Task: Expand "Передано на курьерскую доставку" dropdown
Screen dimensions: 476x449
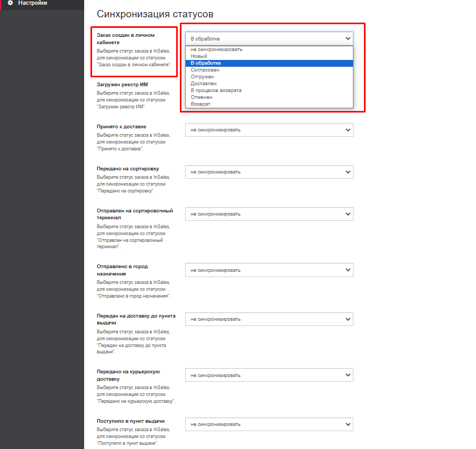Action: click(x=269, y=375)
